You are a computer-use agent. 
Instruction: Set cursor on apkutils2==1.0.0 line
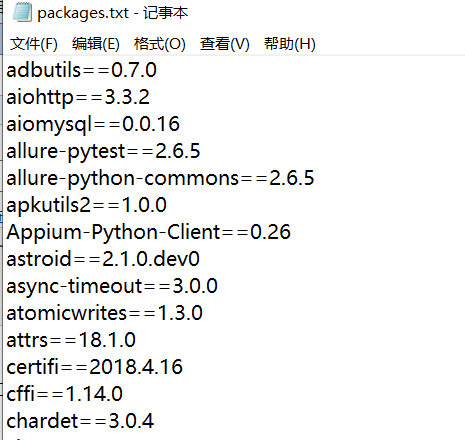86,205
